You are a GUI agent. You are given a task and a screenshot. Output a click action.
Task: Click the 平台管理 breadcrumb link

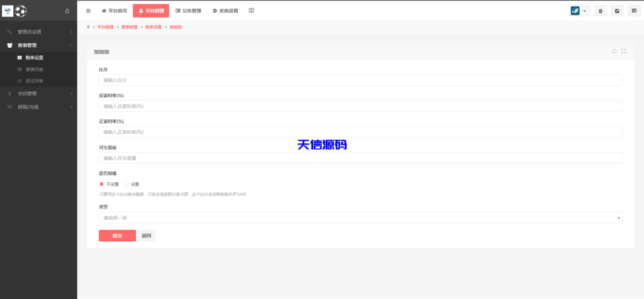tap(105, 27)
